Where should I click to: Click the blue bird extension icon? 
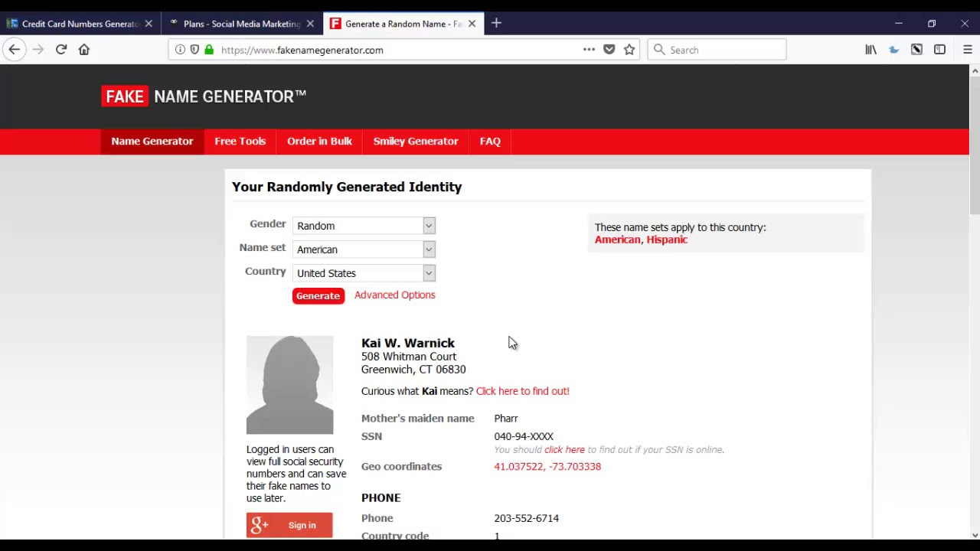click(x=894, y=50)
